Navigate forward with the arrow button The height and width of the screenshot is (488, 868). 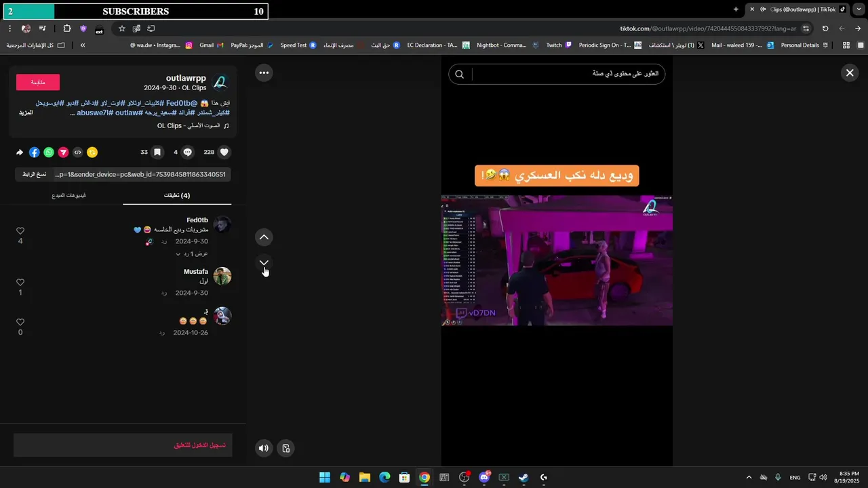click(x=842, y=28)
